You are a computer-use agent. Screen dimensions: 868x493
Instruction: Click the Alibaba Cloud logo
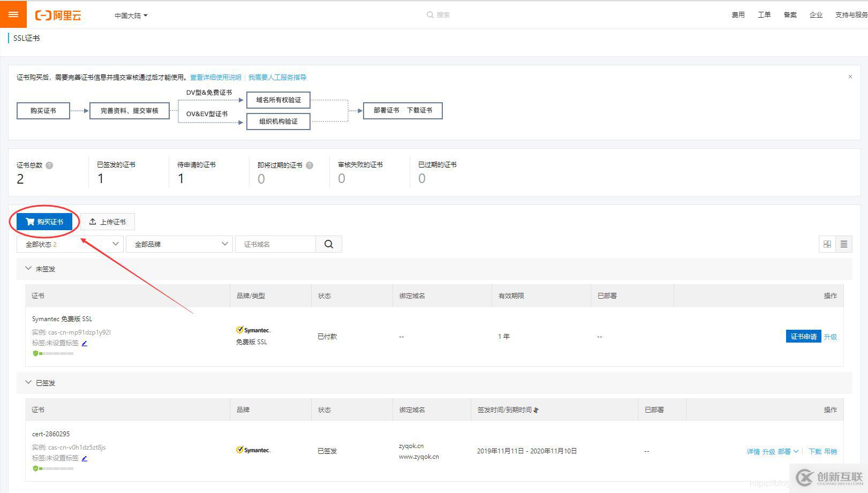[58, 16]
